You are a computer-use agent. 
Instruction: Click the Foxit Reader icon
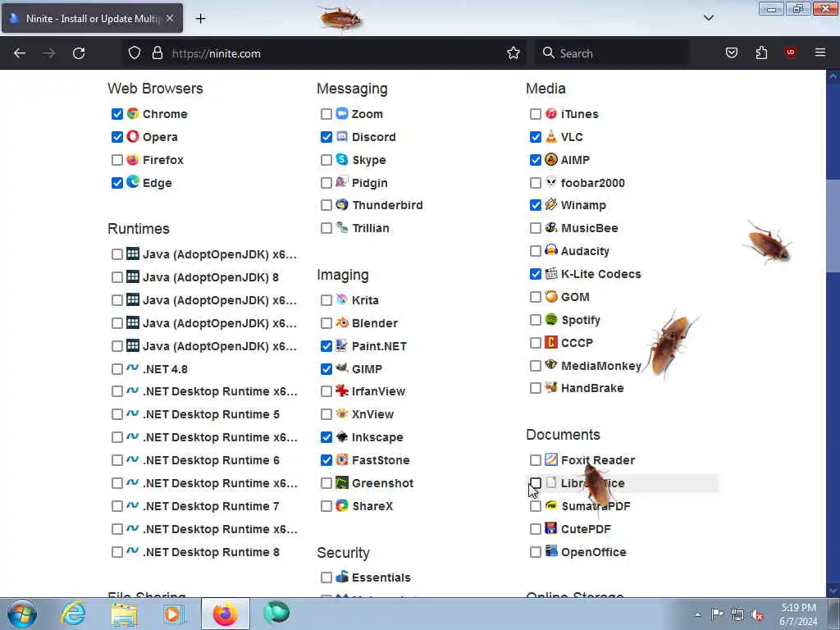point(551,459)
